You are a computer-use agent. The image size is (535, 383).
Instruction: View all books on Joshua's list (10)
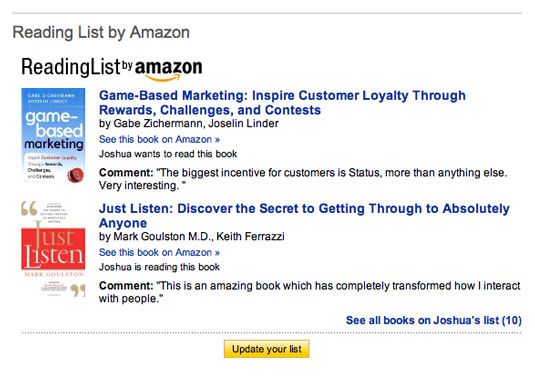tap(434, 320)
